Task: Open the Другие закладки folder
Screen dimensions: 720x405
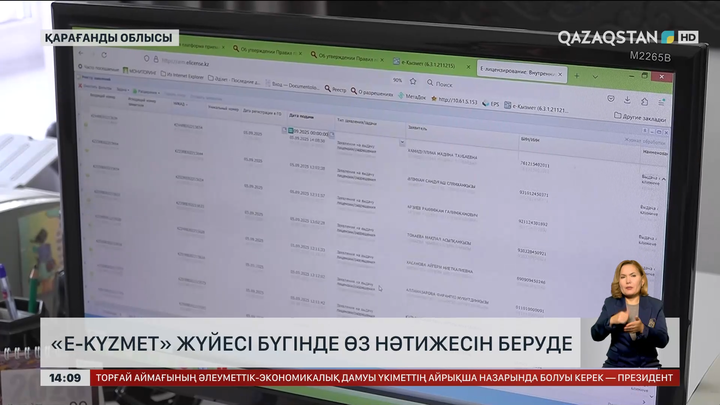Action: pos(640,118)
